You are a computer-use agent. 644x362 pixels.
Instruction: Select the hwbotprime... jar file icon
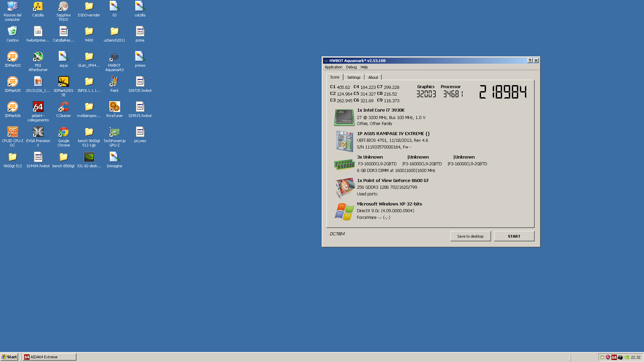(38, 34)
